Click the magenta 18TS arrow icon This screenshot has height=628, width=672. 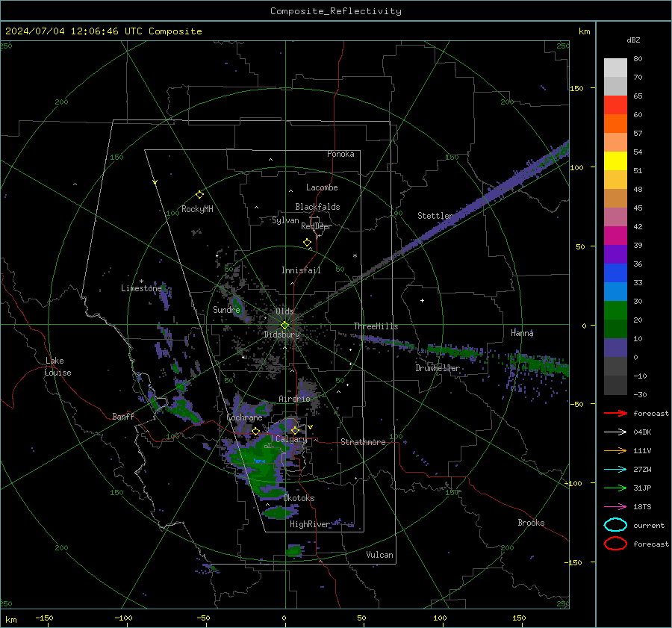point(615,507)
